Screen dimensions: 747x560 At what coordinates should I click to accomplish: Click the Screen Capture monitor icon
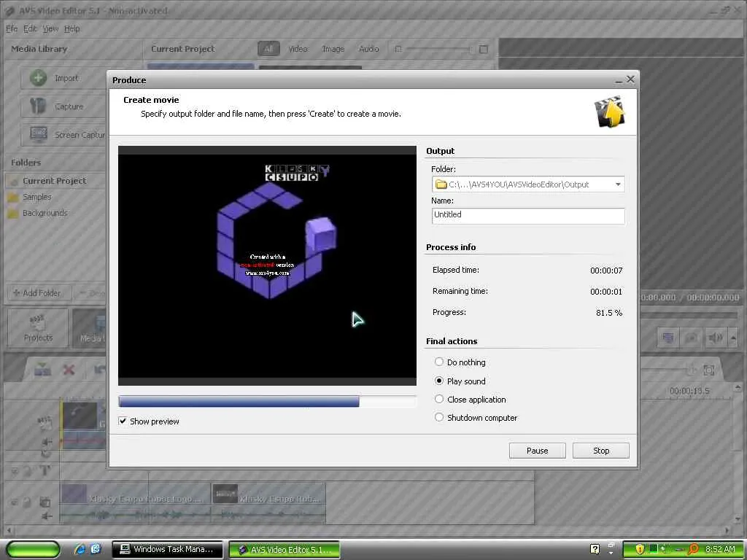pyautogui.click(x=38, y=135)
